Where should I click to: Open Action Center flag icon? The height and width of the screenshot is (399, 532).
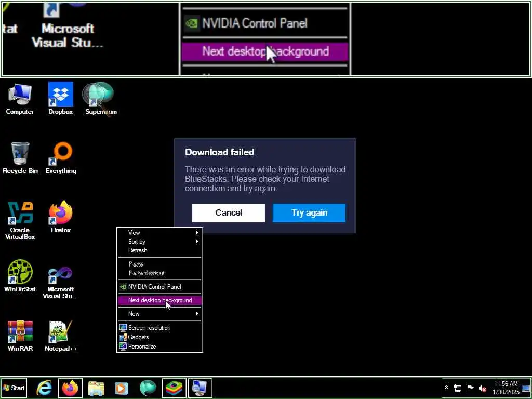click(470, 388)
